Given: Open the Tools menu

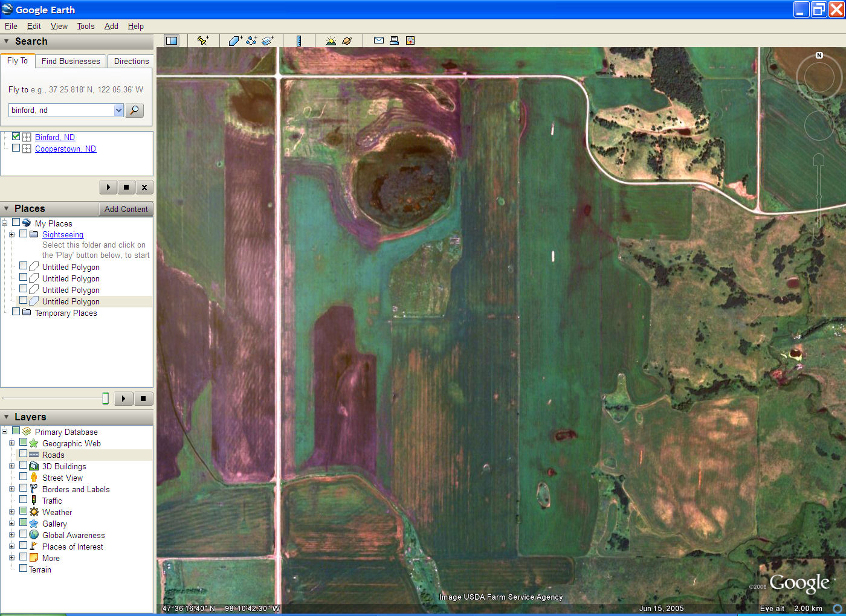Looking at the screenshot, I should (x=86, y=26).
